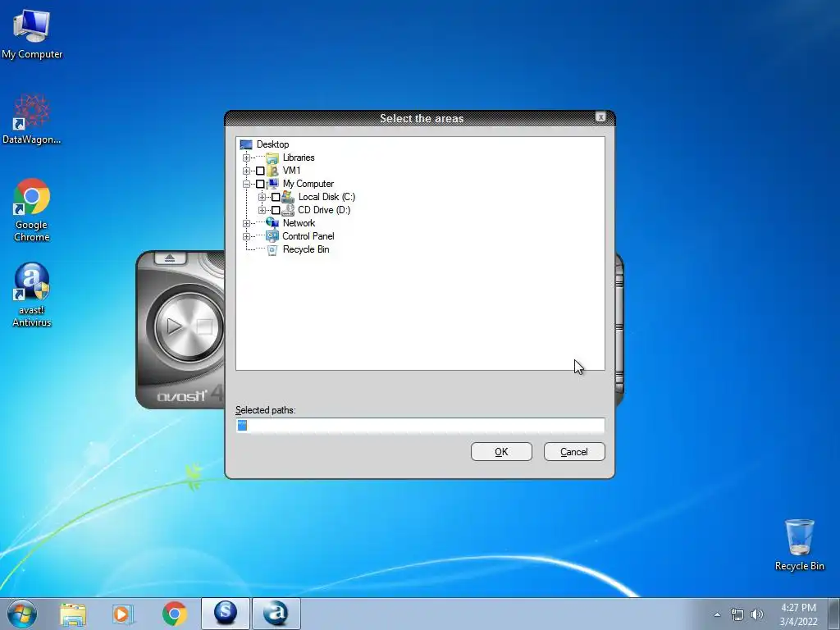Check the My Computer checkbox
840x630 pixels.
click(260, 184)
